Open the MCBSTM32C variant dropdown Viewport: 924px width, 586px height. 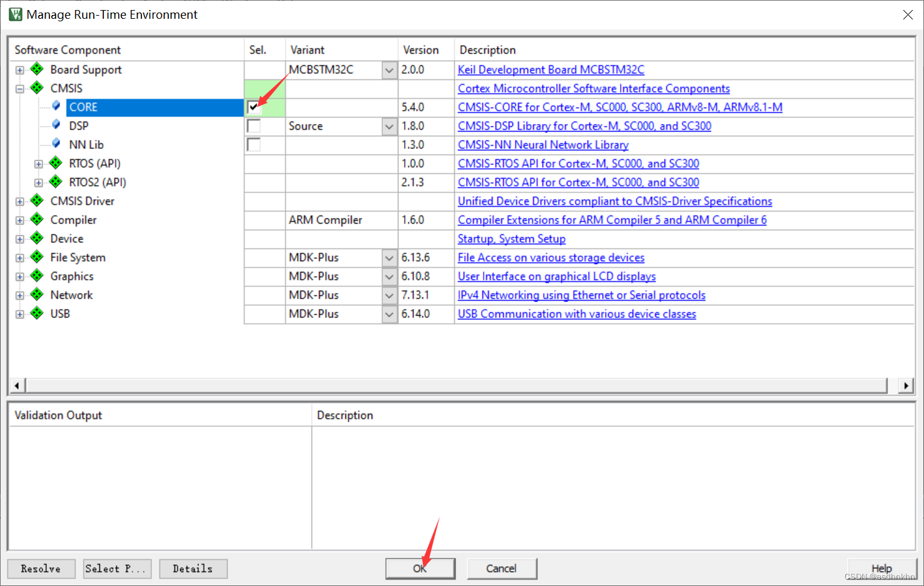tap(389, 70)
